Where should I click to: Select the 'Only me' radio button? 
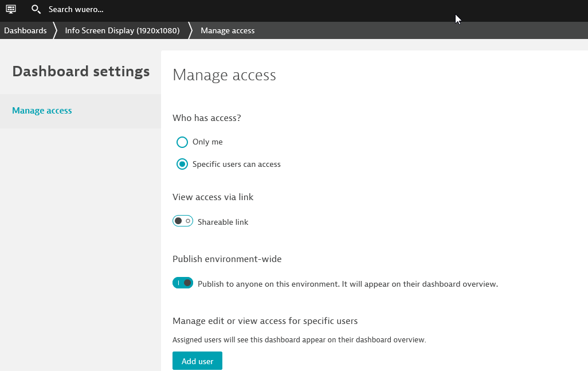pyautogui.click(x=182, y=142)
